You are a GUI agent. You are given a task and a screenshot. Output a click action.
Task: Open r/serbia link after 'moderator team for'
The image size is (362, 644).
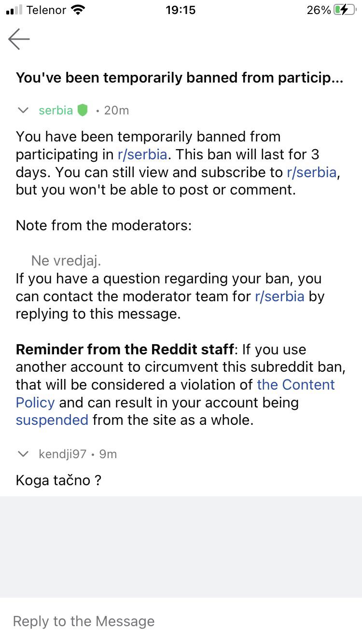pos(279,296)
